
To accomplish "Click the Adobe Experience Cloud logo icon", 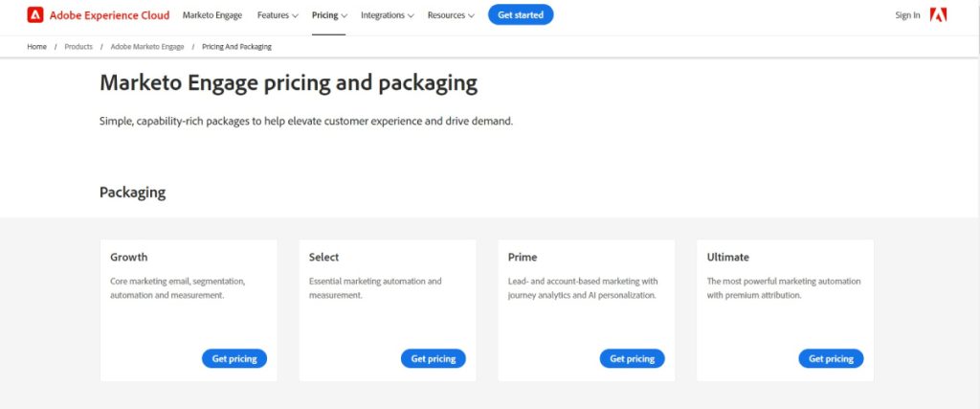I will 35,15.
